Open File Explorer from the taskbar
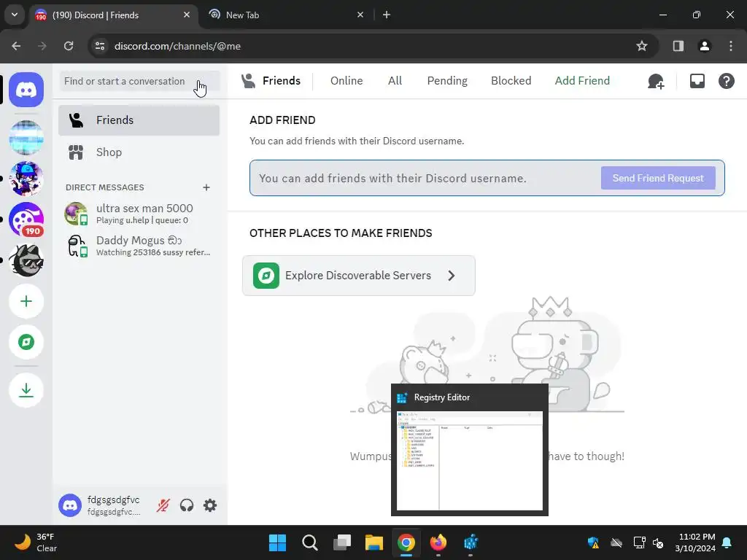Viewport: 747px width, 560px height. pos(374,542)
